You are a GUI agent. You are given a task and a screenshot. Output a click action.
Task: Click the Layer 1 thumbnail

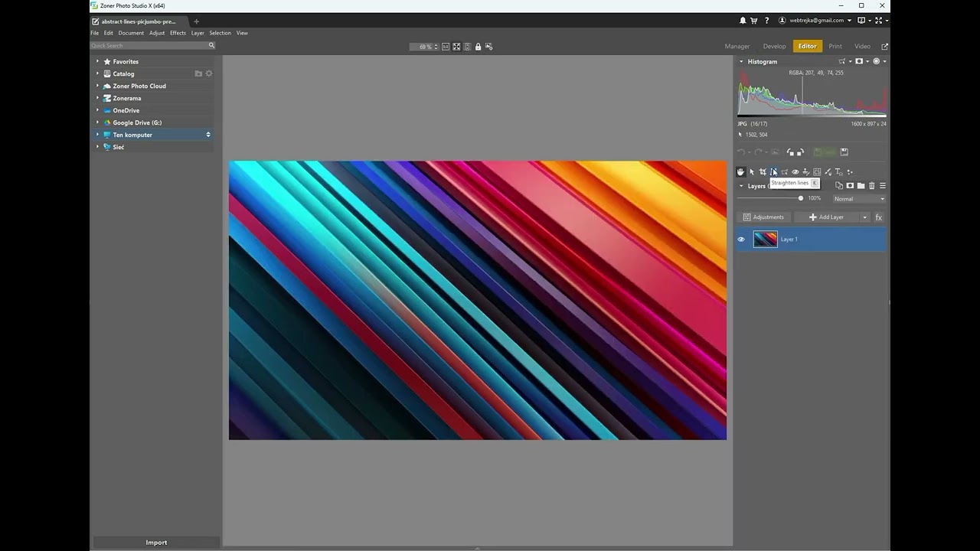pos(765,240)
